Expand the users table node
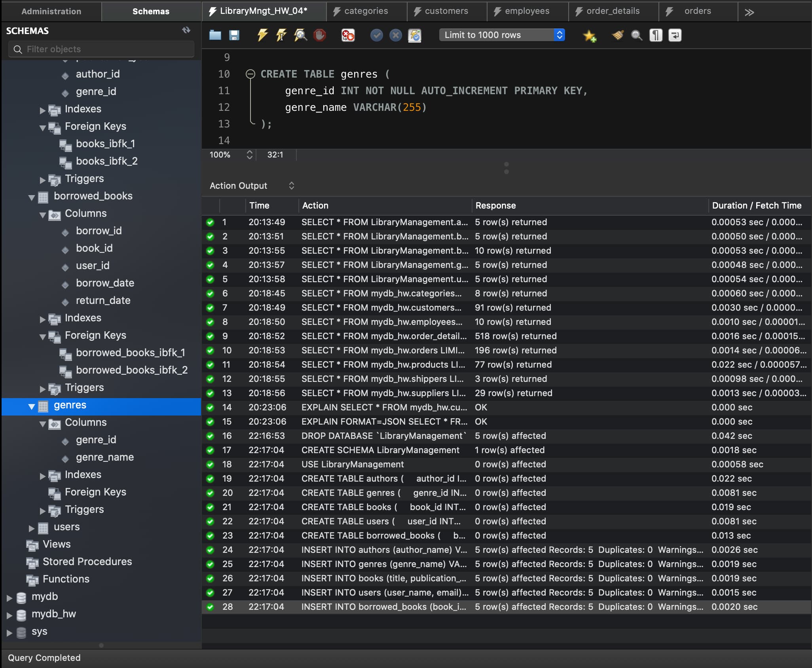Image resolution: width=812 pixels, height=668 pixels. 32,528
